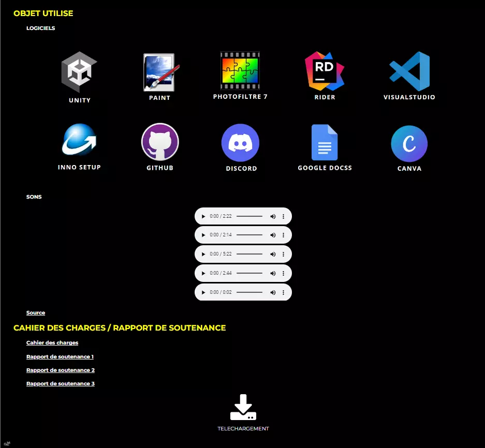This screenshot has height=448, width=485.
Task: Mute the 2:22 audio track
Action: click(x=273, y=216)
